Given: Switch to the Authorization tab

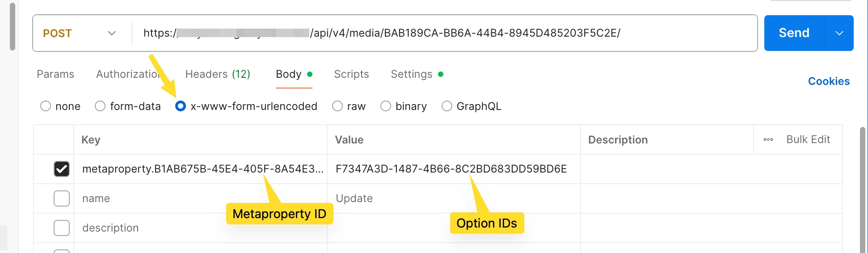Looking at the screenshot, I should 128,74.
